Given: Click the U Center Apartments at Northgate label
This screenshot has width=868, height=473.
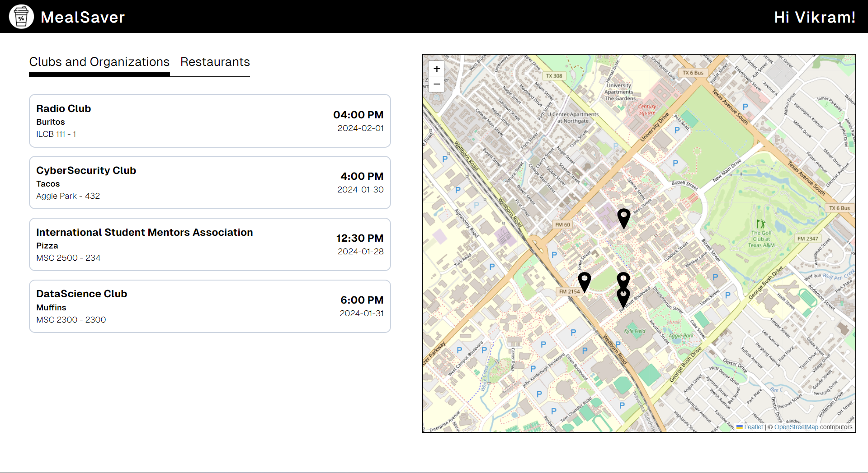Looking at the screenshot, I should (x=573, y=117).
